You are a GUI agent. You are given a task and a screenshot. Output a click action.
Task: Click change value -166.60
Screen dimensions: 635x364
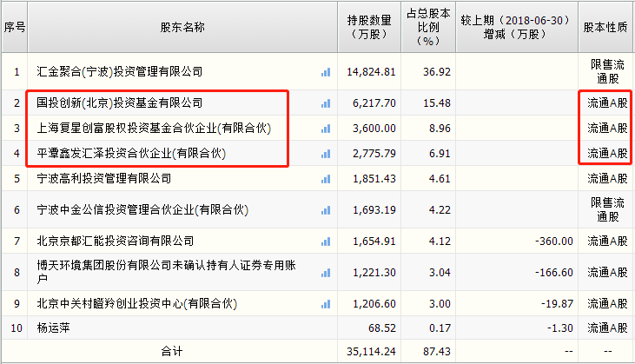(554, 273)
